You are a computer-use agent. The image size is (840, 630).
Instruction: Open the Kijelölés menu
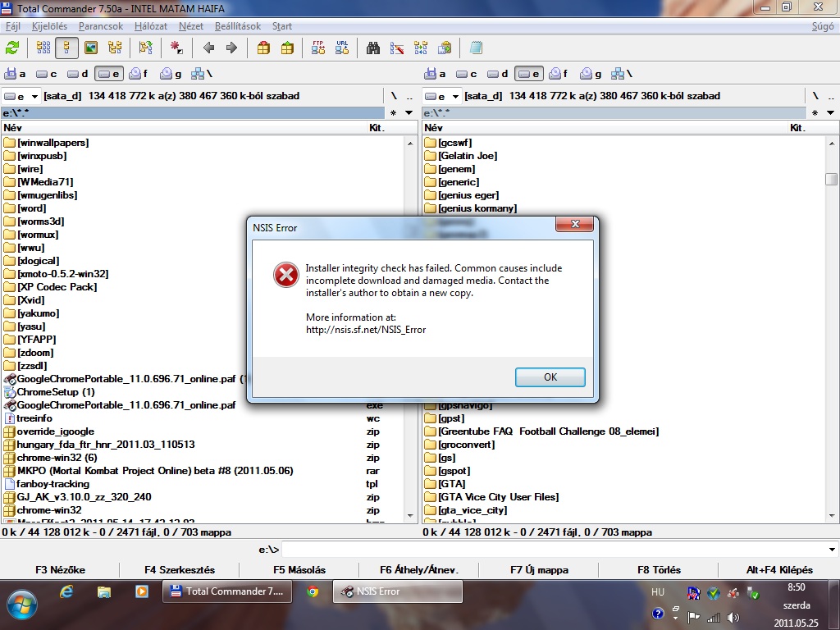49,26
